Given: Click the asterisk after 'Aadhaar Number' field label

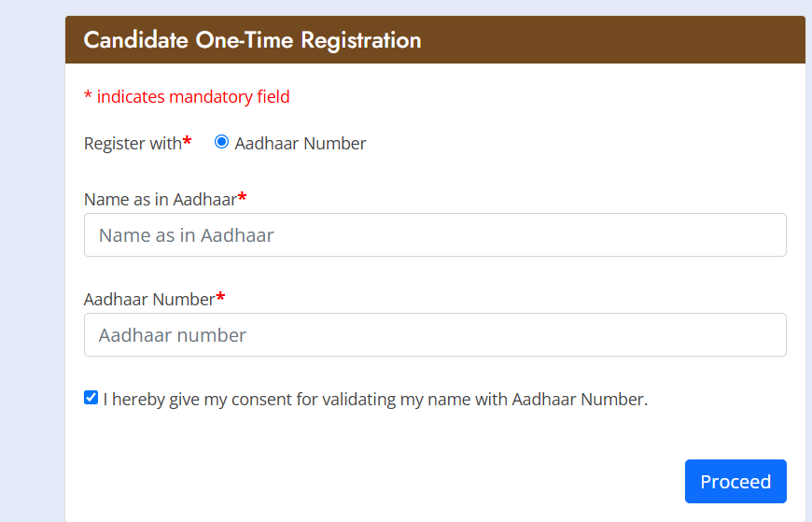Looking at the screenshot, I should tap(220, 297).
